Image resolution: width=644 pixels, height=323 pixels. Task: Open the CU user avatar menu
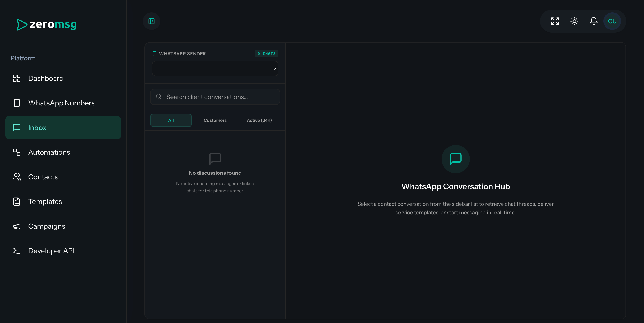click(x=612, y=21)
